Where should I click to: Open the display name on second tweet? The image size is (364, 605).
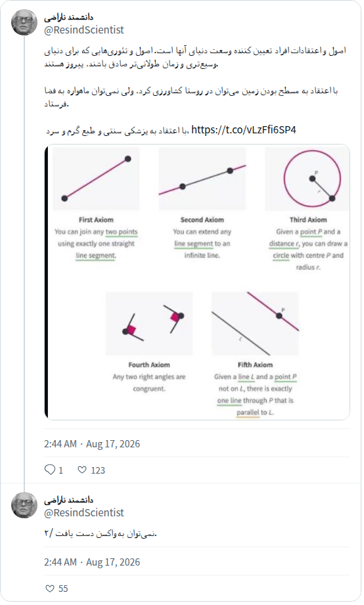69,500
